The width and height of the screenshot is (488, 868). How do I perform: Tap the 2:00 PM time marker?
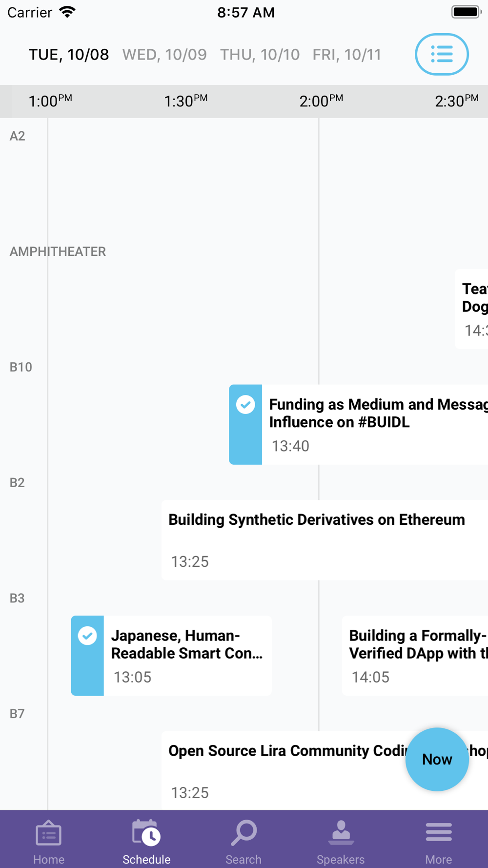click(321, 101)
